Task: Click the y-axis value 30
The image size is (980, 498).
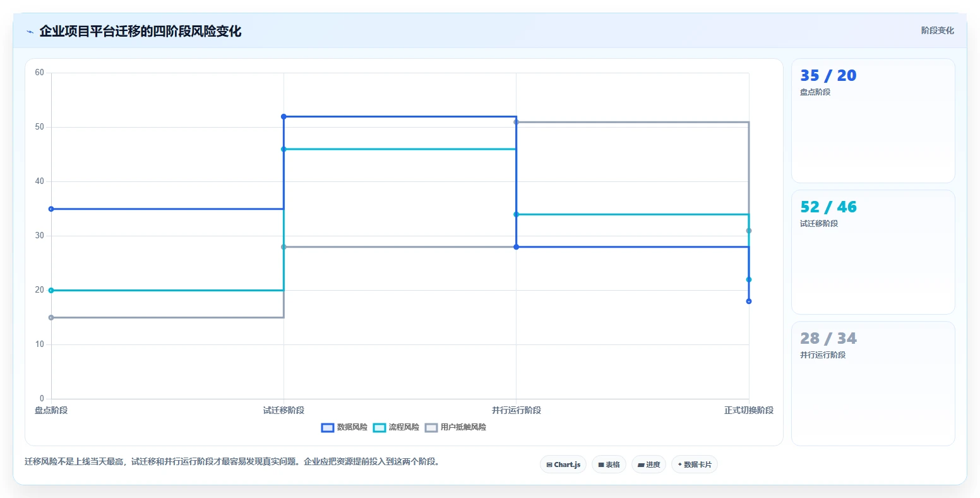Action: click(x=40, y=236)
